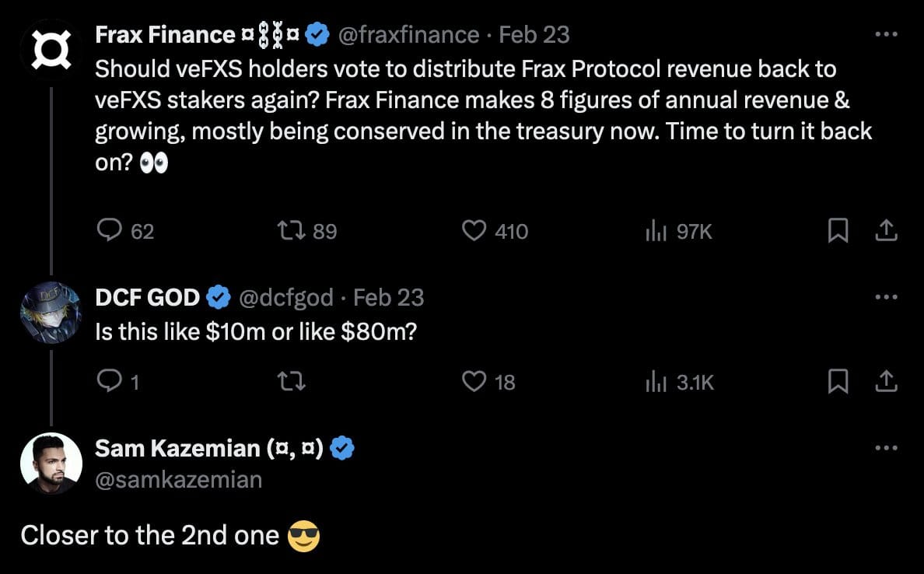This screenshot has width=924, height=574.
Task: Click Sam Kazemian's profile picture
Action: (51, 464)
